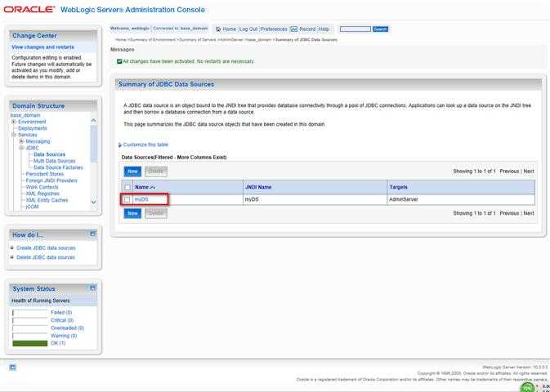Screen dimensions: 550x392
Task: Click the Search button
Action: click(x=380, y=29)
